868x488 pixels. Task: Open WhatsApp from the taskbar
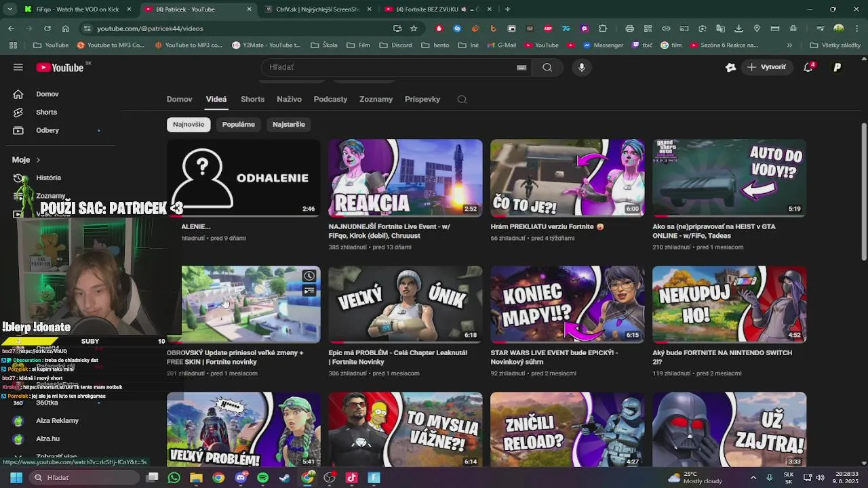174,477
